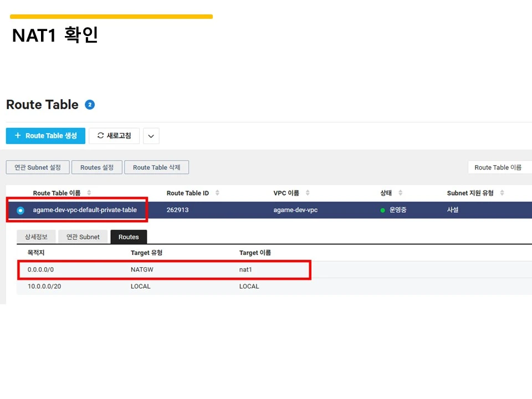Click the Route Table 삭제 button

click(x=156, y=167)
